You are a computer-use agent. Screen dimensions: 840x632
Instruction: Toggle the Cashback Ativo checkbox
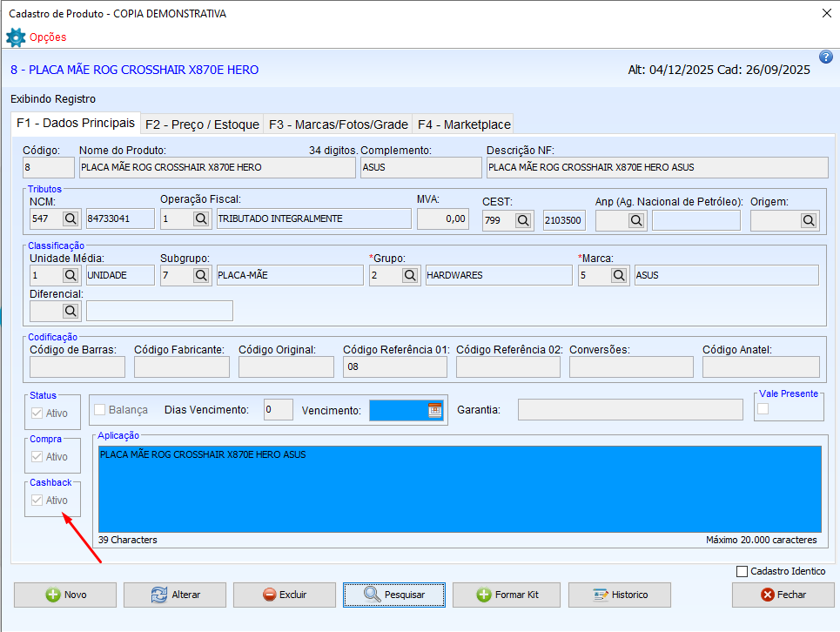[x=37, y=501]
